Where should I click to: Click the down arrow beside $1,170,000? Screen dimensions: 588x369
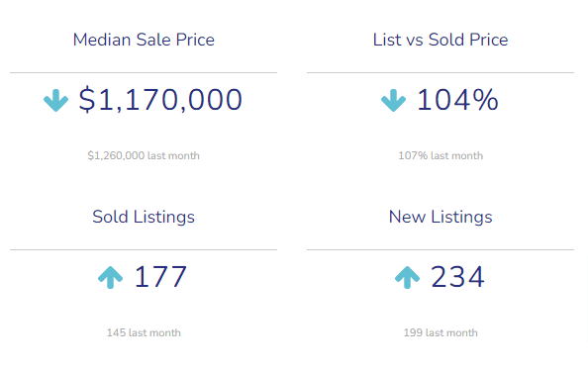click(55, 100)
